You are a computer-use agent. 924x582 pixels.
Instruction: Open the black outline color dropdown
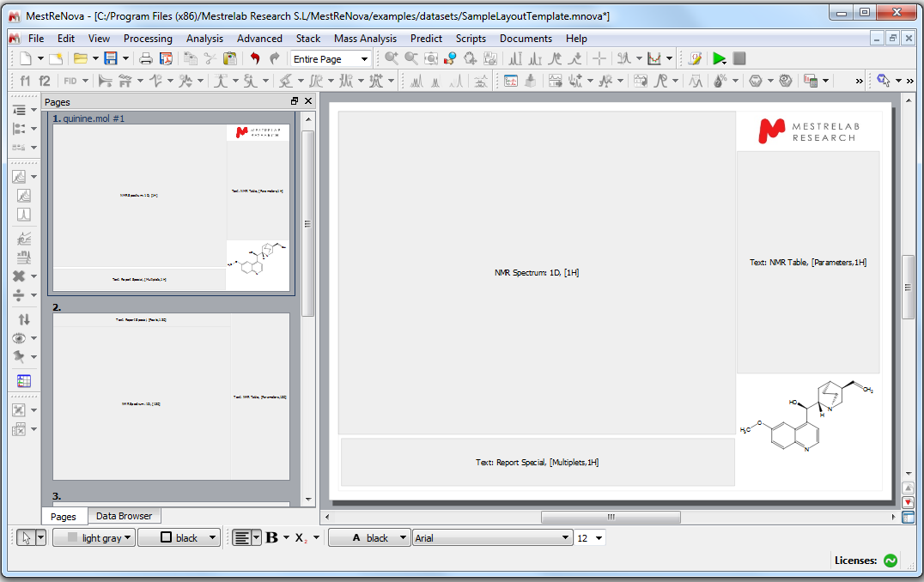point(179,537)
